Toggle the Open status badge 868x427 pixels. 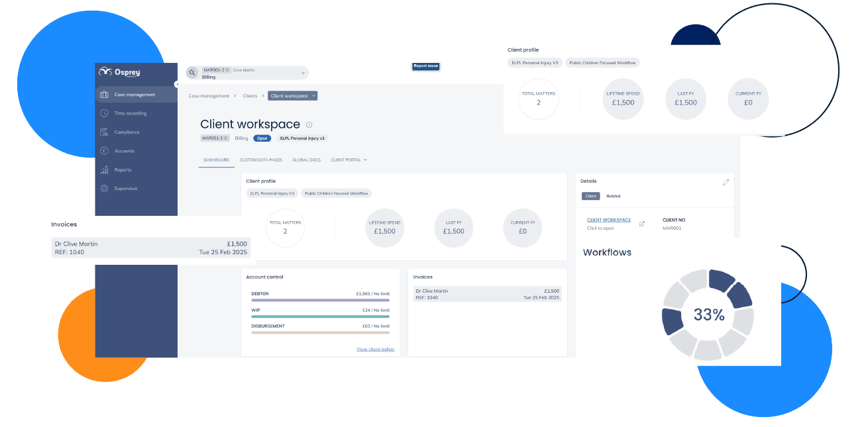pyautogui.click(x=262, y=138)
